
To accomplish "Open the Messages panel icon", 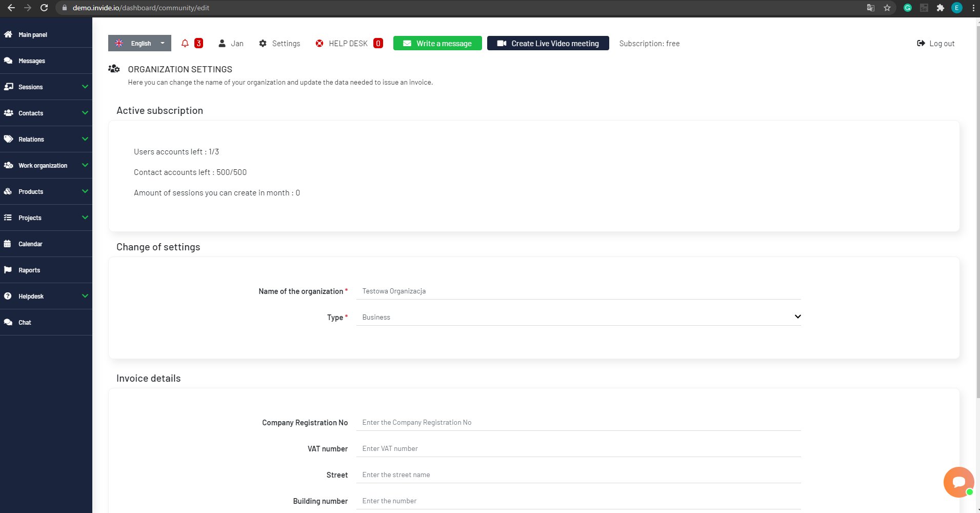I will click(x=8, y=60).
